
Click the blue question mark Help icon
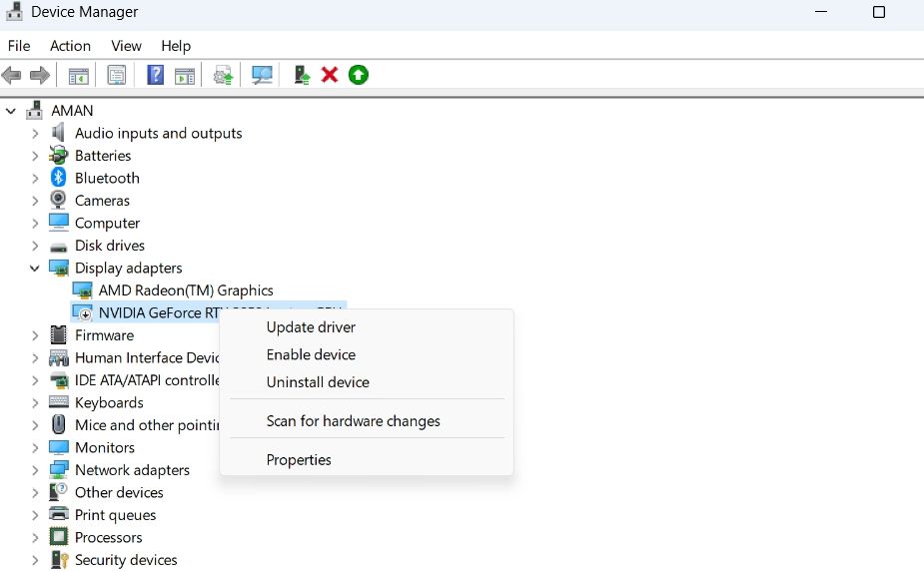[x=155, y=75]
